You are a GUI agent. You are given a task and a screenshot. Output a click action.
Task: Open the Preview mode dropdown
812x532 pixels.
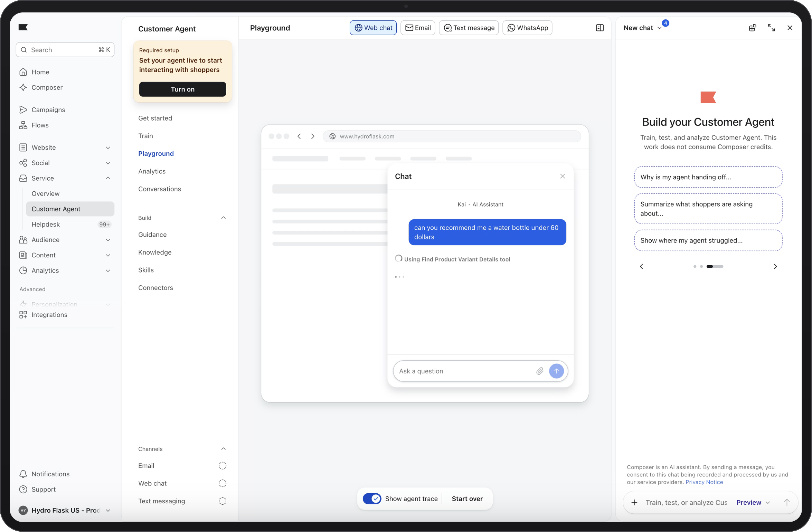pos(753,502)
